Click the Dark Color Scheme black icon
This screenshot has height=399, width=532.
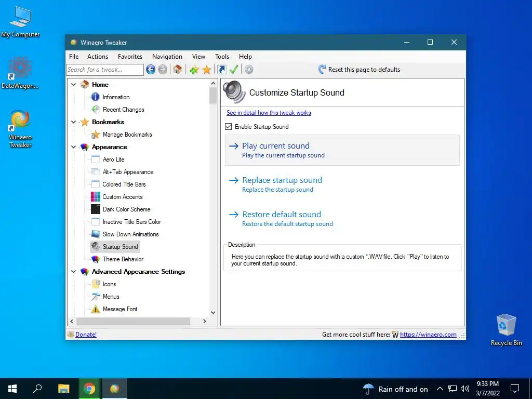[x=96, y=209]
